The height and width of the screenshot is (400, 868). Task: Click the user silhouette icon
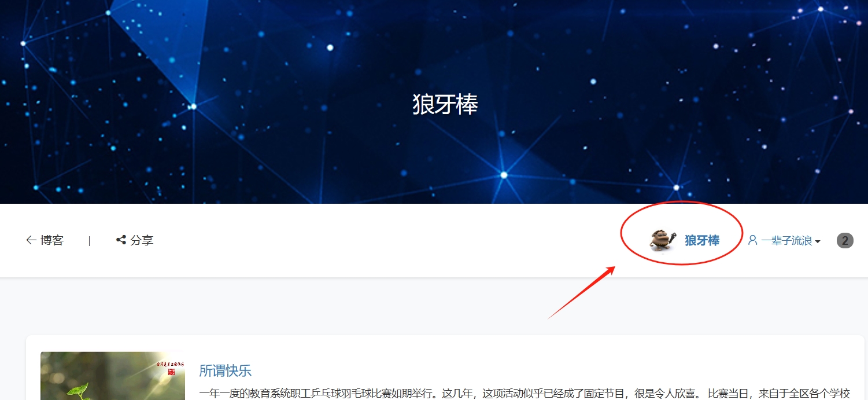[x=752, y=240]
